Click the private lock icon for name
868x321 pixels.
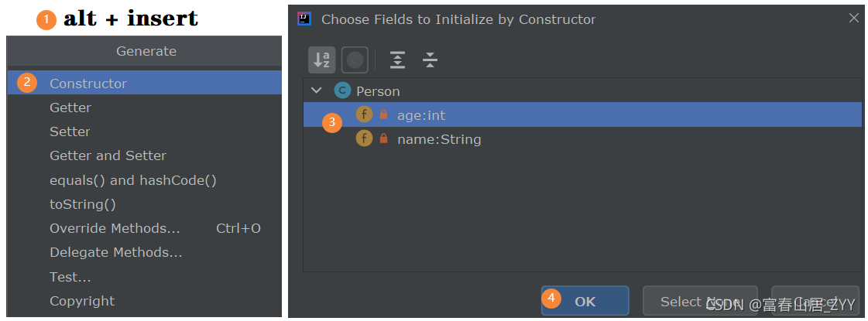[383, 138]
